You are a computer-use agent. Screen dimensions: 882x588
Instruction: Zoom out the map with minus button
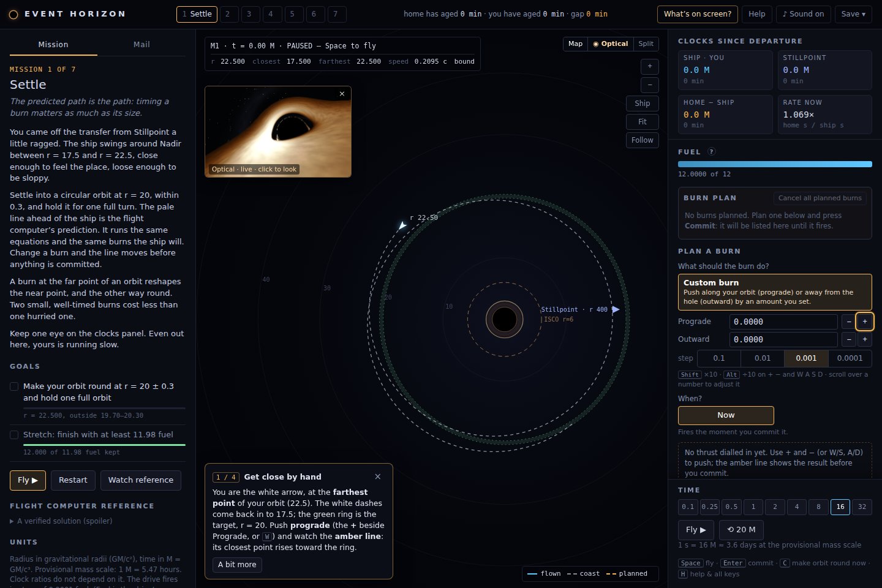650,85
